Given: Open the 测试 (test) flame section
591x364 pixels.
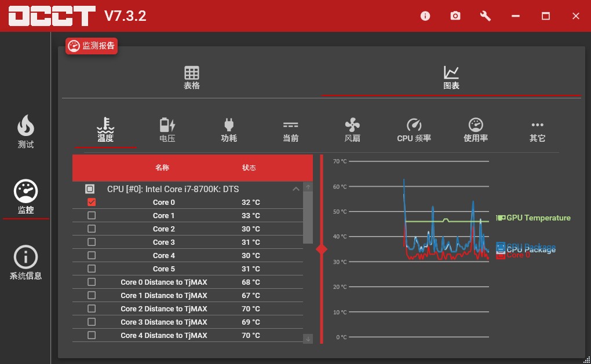Looking at the screenshot, I should point(25,131).
